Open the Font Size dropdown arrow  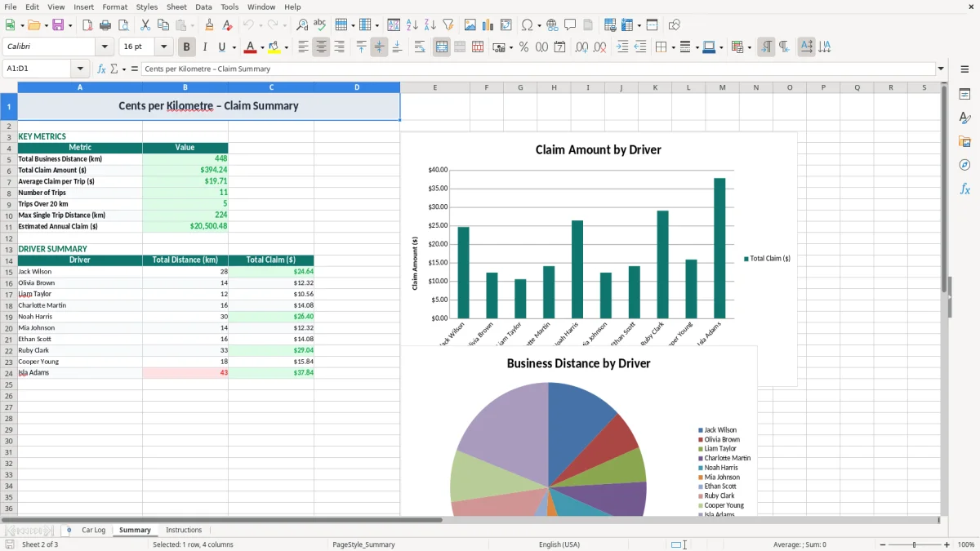(x=163, y=47)
